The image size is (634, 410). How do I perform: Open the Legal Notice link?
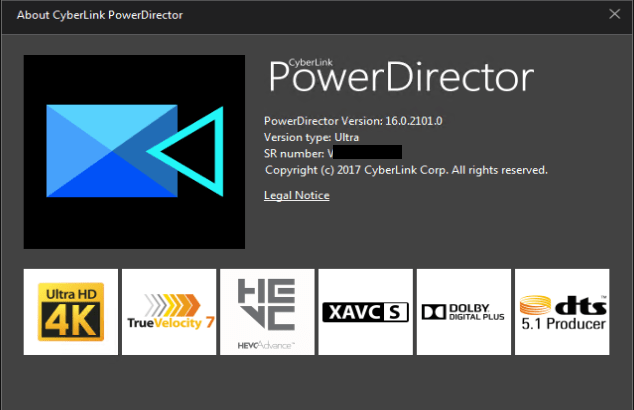point(296,195)
